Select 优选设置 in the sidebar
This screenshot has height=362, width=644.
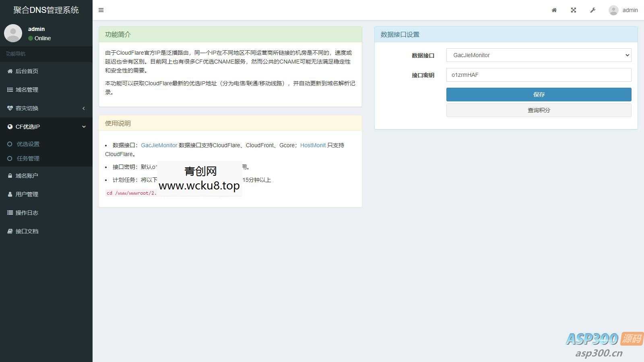tap(27, 144)
